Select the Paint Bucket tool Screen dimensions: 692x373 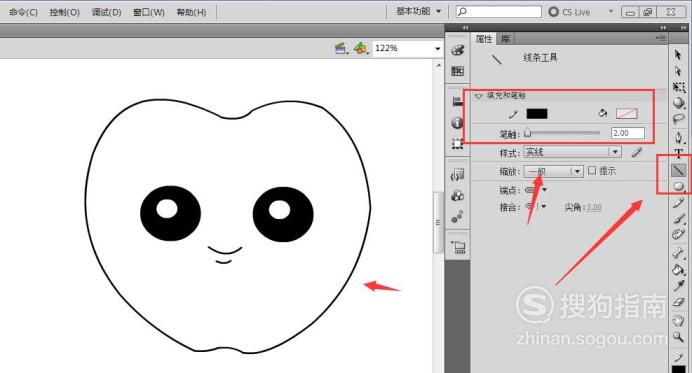679,269
